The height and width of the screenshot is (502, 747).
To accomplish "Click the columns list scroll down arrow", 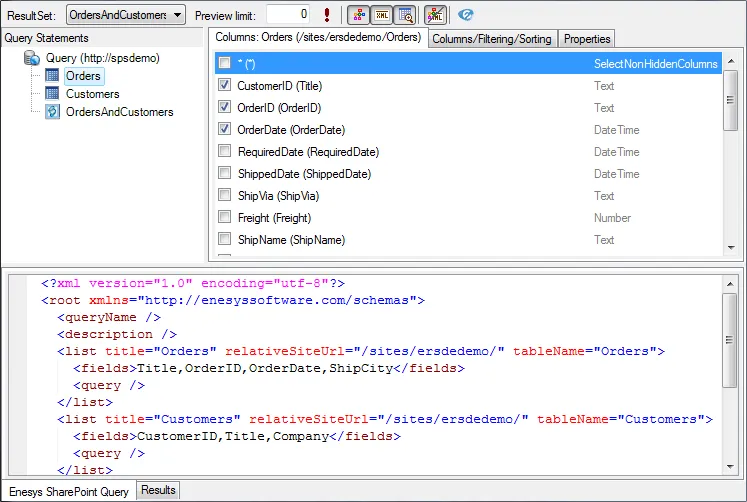I will (731, 248).
